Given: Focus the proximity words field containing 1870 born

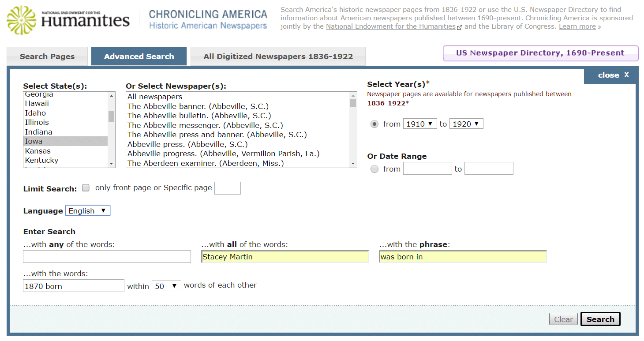Looking at the screenshot, I should point(74,286).
